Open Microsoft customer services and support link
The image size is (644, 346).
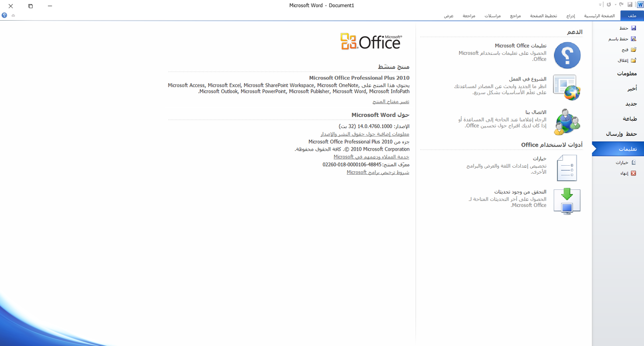tap(371, 157)
